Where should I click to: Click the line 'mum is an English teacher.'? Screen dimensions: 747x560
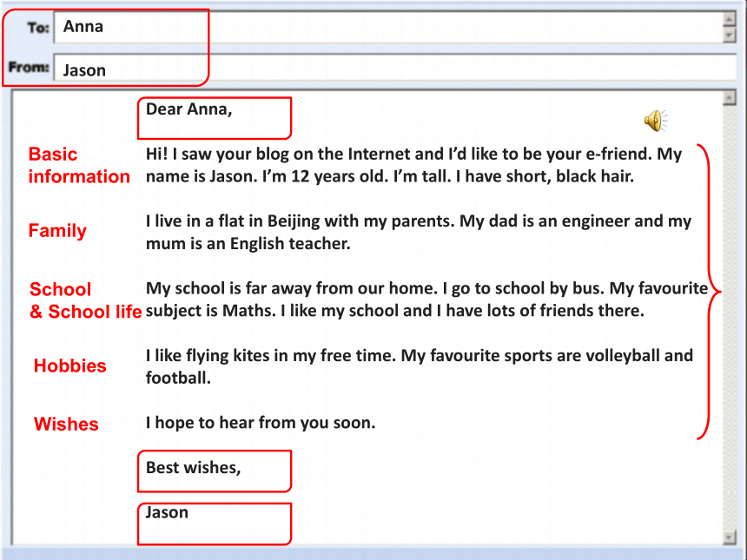[248, 243]
